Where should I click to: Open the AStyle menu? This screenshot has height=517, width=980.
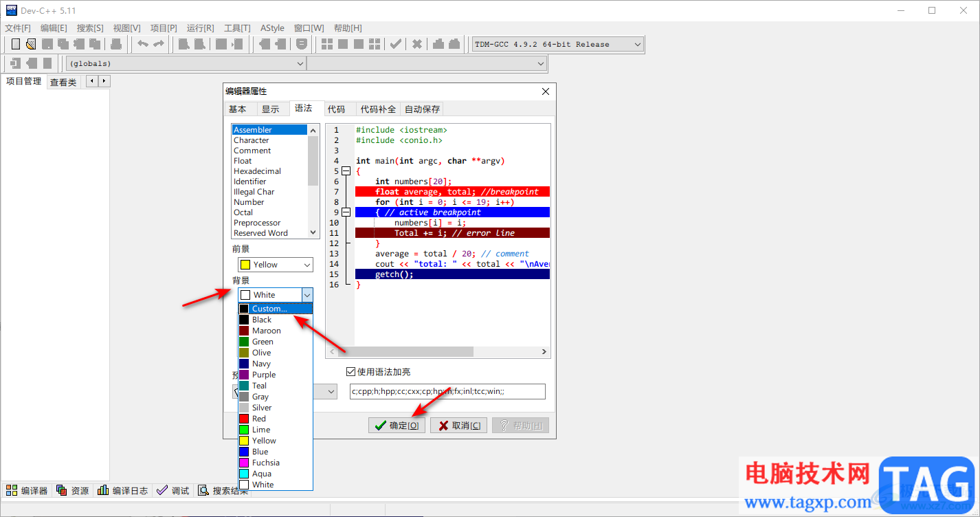point(272,28)
